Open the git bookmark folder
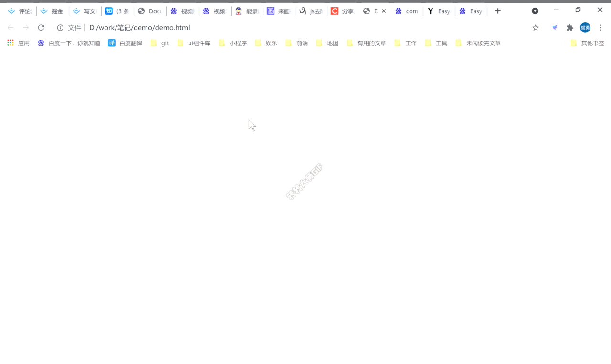Image resolution: width=611 pixels, height=364 pixels. pyautogui.click(x=159, y=43)
